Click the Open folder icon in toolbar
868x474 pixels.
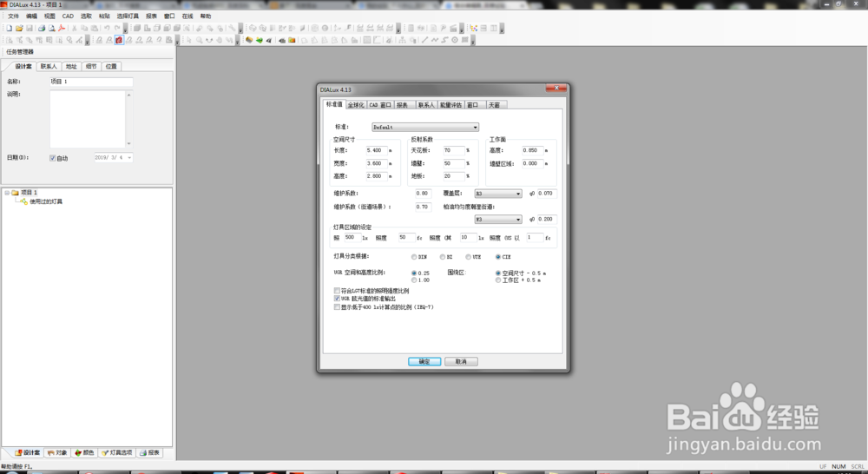[x=19, y=29]
